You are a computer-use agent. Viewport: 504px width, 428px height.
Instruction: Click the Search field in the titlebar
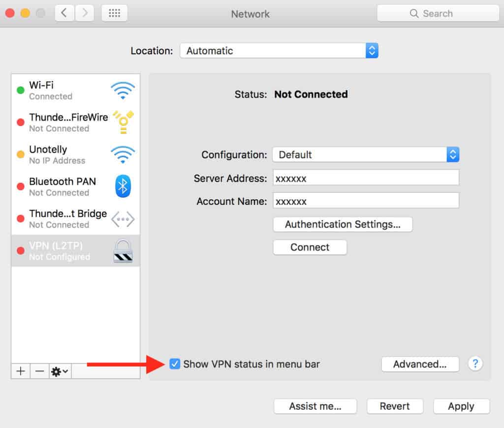(437, 13)
